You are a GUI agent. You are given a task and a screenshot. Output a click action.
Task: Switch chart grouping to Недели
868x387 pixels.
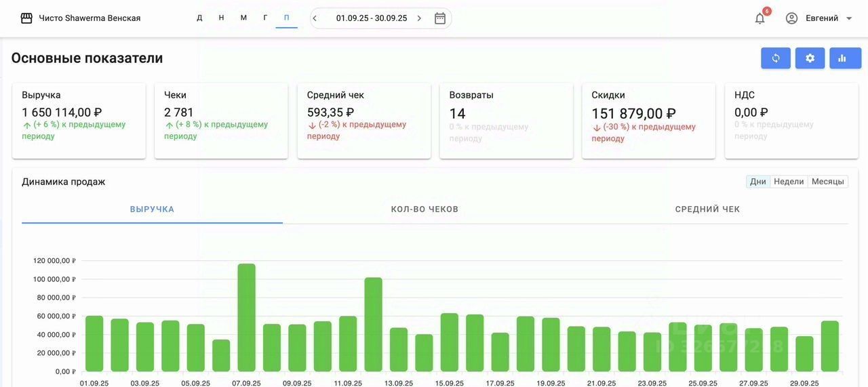pyautogui.click(x=789, y=182)
